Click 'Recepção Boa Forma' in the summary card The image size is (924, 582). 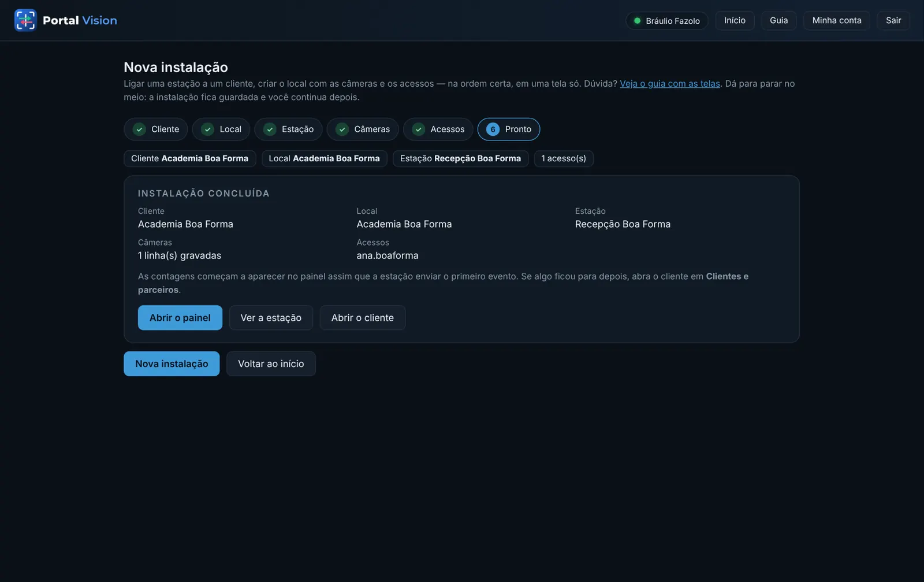pyautogui.click(x=623, y=224)
